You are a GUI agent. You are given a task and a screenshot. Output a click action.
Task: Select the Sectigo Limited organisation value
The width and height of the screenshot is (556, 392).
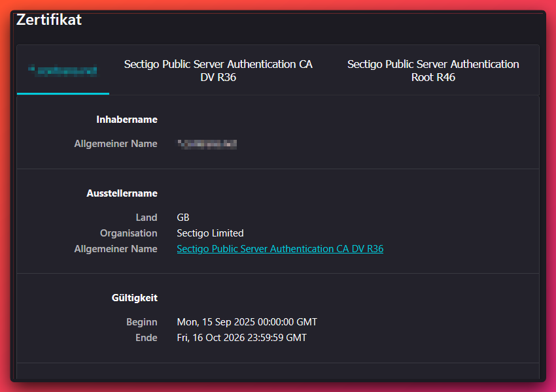pos(210,233)
